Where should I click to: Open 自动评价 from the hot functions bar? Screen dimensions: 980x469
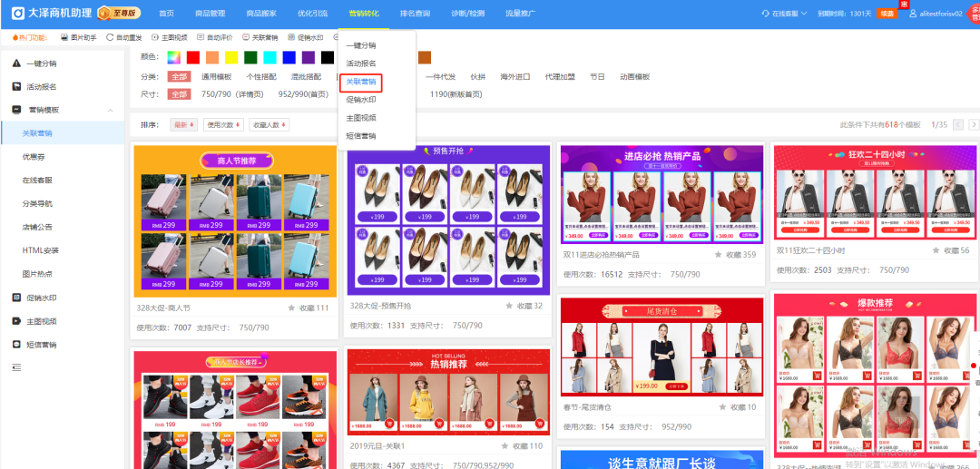pos(215,37)
